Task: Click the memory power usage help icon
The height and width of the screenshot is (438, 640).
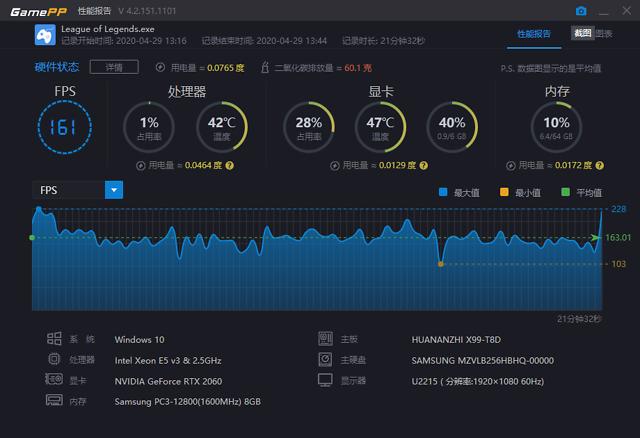Action: pos(599,165)
